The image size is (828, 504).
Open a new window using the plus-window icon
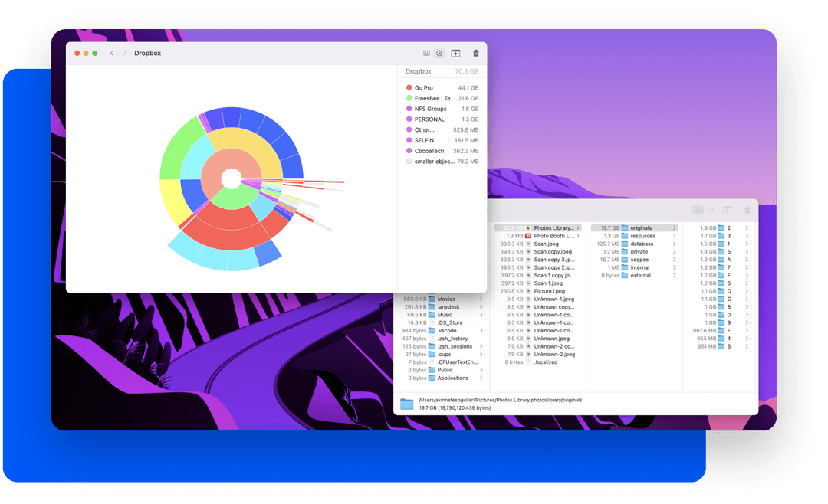pyautogui.click(x=455, y=53)
